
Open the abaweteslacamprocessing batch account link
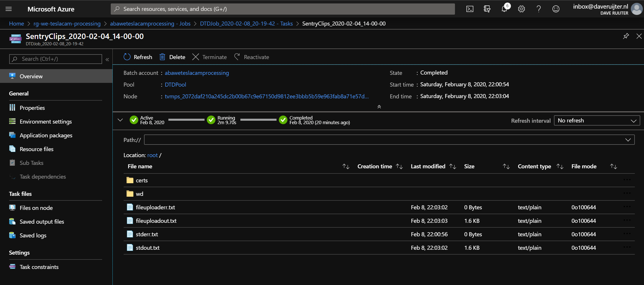[x=197, y=73]
